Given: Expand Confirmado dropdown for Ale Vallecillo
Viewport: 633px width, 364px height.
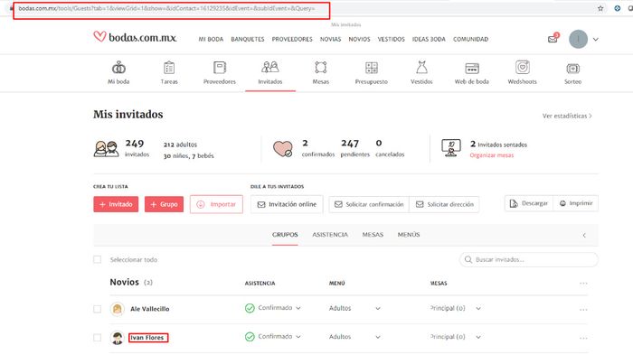Looking at the screenshot, I should point(298,309).
